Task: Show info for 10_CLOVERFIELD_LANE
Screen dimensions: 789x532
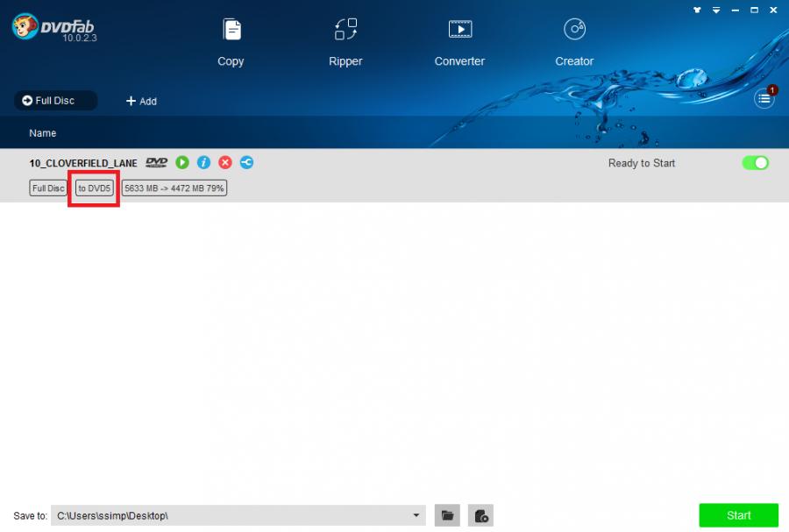Action: tap(203, 162)
